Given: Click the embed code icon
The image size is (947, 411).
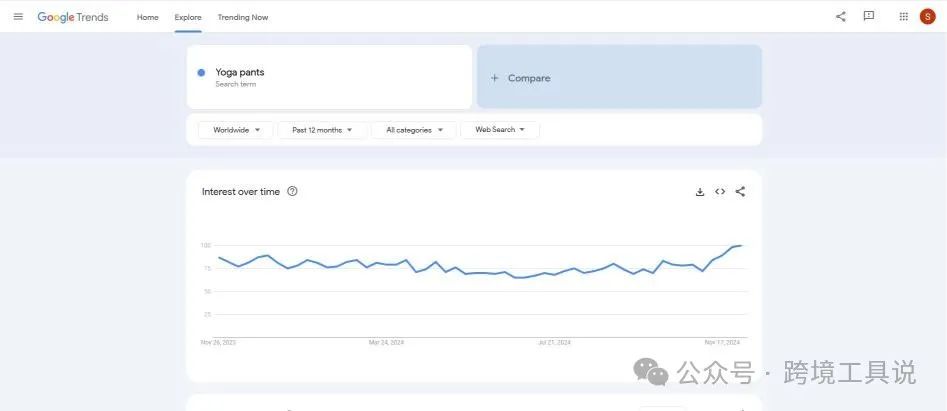Looking at the screenshot, I should (720, 192).
